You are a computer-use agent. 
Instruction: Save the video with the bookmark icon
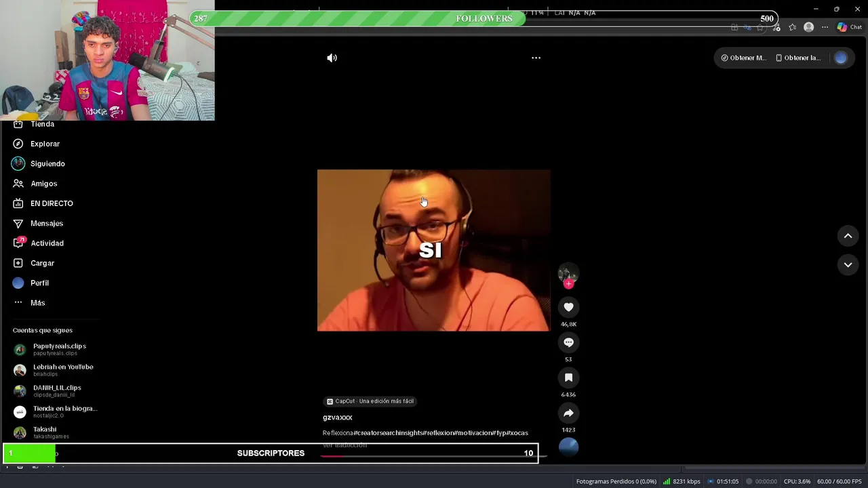(568, 378)
